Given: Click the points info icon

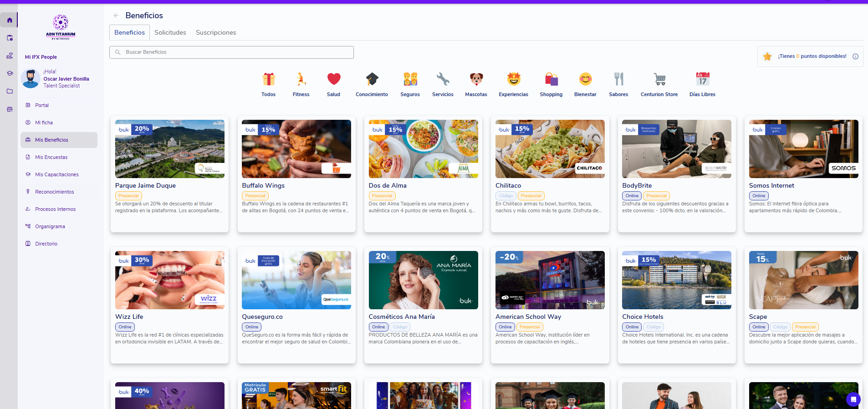Looking at the screenshot, I should [855, 56].
